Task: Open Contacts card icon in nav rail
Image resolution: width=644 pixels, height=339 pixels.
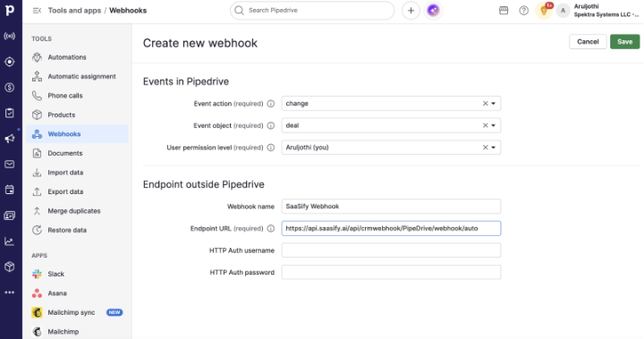Action: click(x=10, y=216)
